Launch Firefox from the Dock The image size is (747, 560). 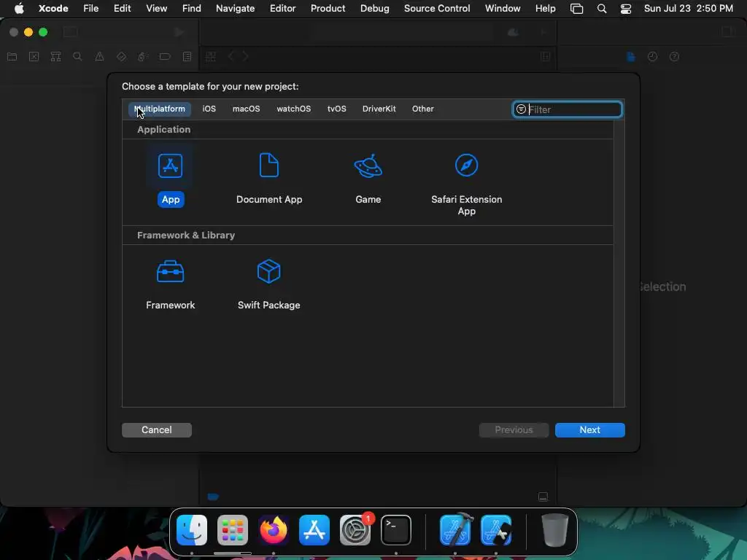274,529
